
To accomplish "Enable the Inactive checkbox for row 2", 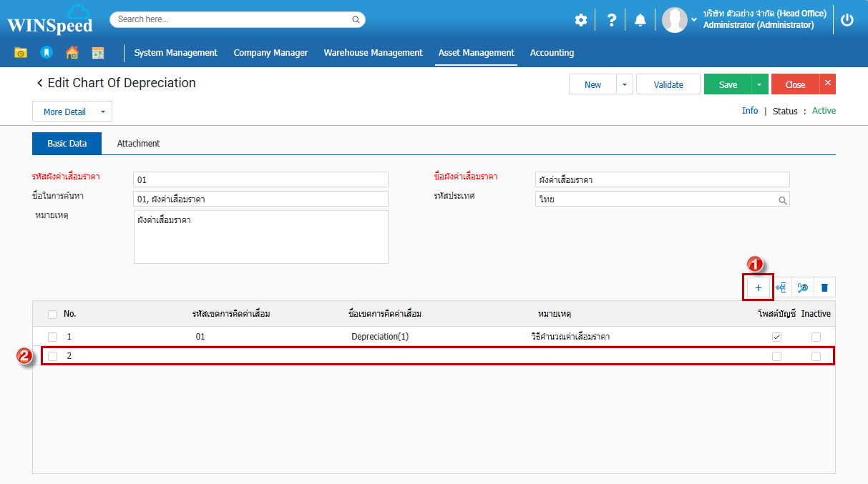I will pyautogui.click(x=816, y=356).
